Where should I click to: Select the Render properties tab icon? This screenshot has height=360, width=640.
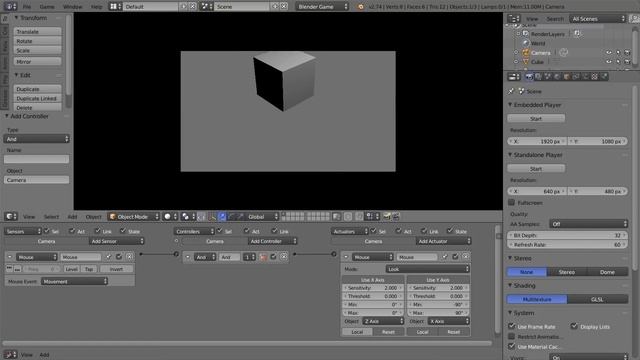point(529,77)
